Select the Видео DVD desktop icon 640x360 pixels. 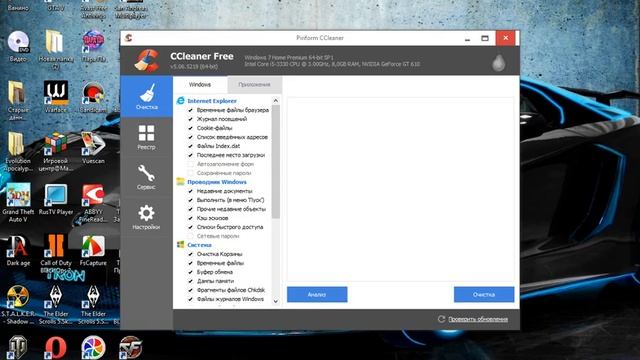tap(18, 46)
